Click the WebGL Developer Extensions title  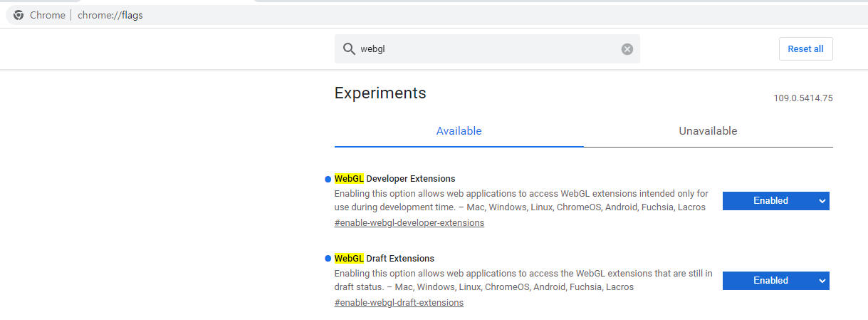pos(394,179)
